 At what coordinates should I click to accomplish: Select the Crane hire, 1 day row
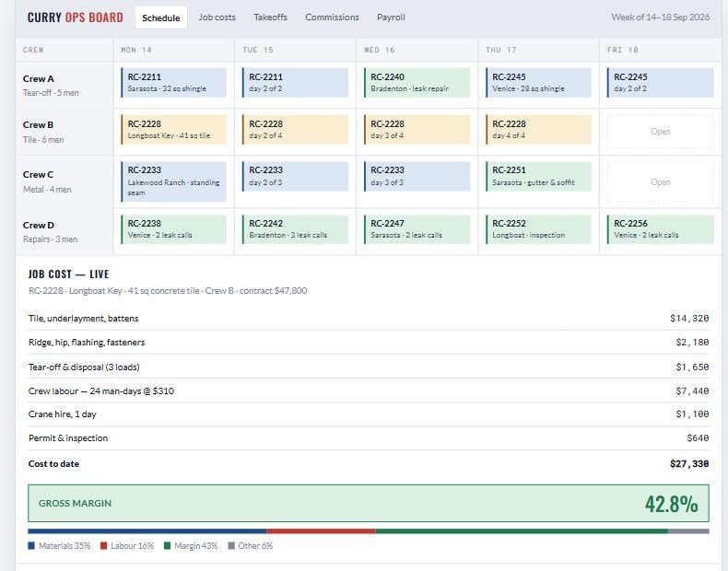click(369, 414)
